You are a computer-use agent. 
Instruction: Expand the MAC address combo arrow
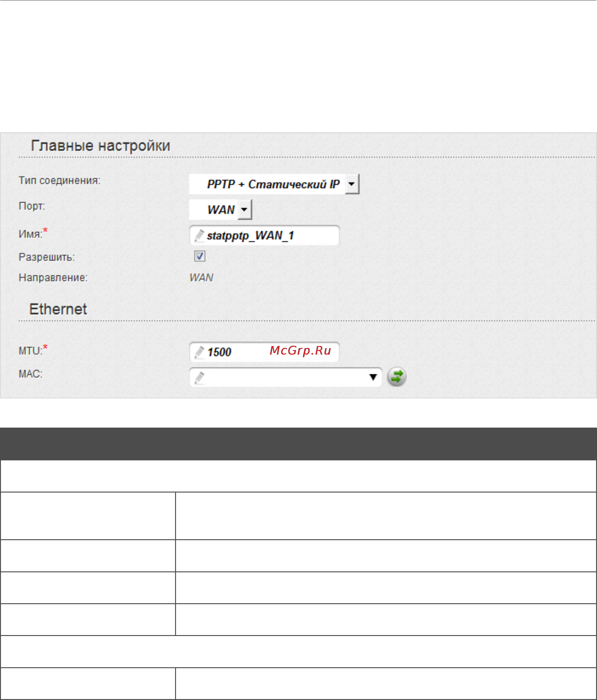click(x=373, y=377)
